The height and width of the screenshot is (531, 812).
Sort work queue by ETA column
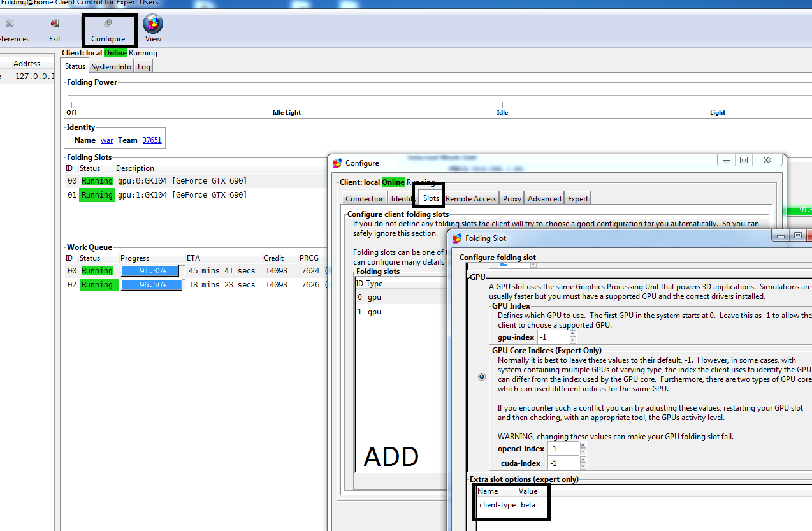pos(193,258)
